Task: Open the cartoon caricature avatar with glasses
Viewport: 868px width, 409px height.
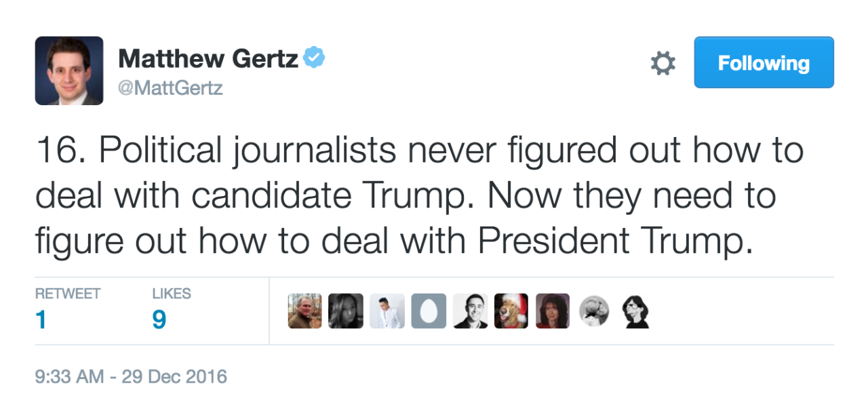Action: point(636,311)
